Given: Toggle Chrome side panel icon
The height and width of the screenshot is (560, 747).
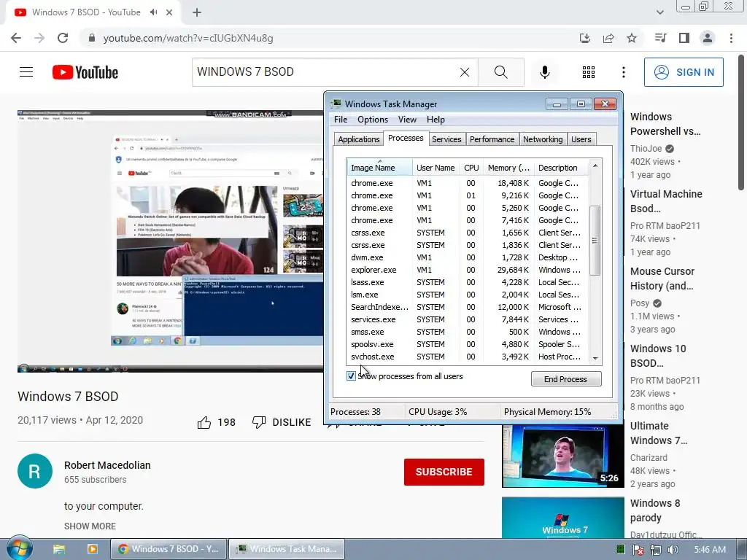Looking at the screenshot, I should click(x=684, y=38).
